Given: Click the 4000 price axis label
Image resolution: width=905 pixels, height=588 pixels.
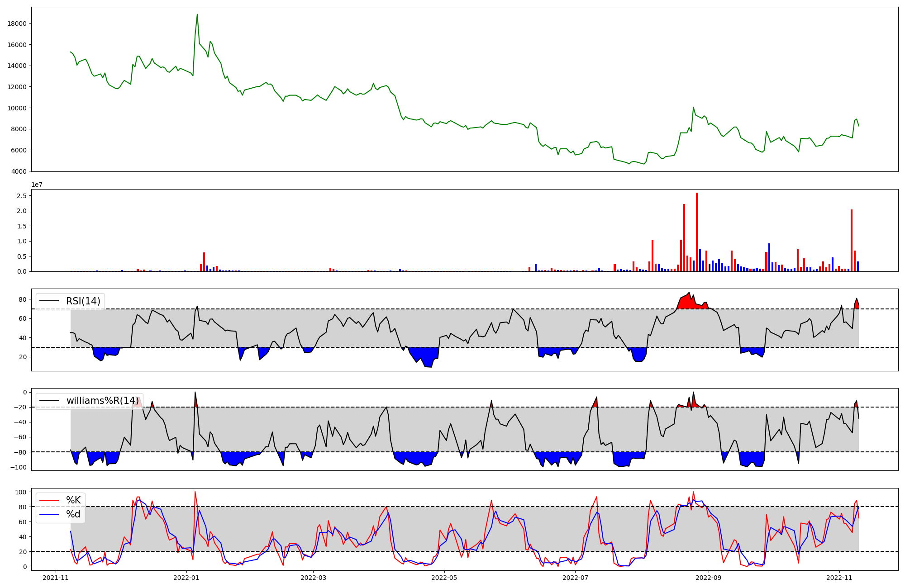Looking at the screenshot, I should 19,171.
